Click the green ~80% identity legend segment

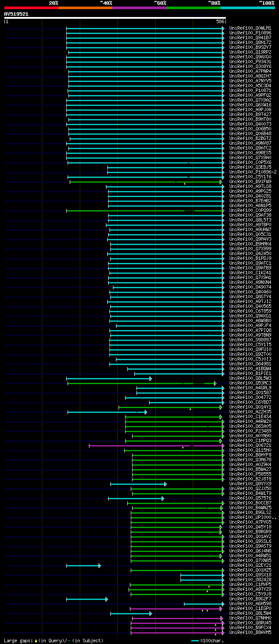click(194, 8)
